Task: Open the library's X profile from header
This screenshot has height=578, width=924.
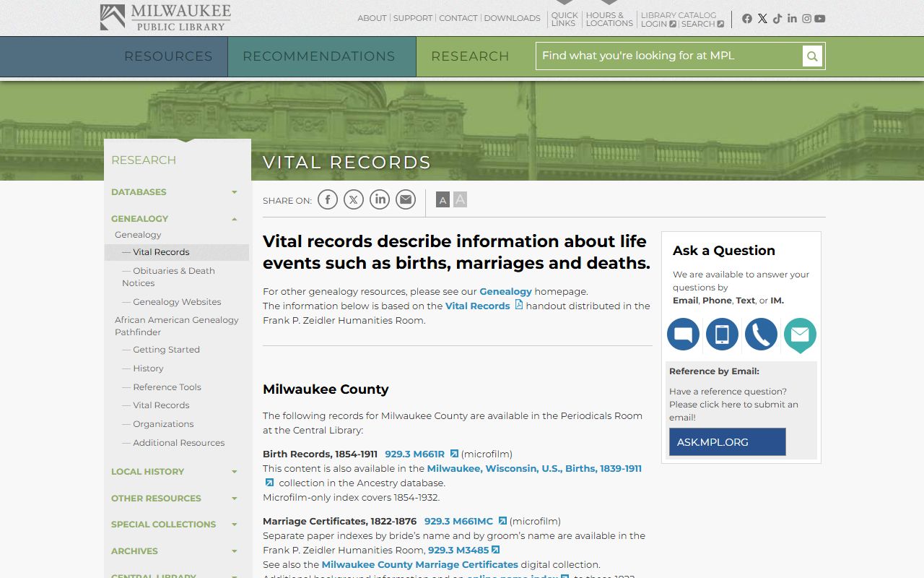Action: click(762, 19)
